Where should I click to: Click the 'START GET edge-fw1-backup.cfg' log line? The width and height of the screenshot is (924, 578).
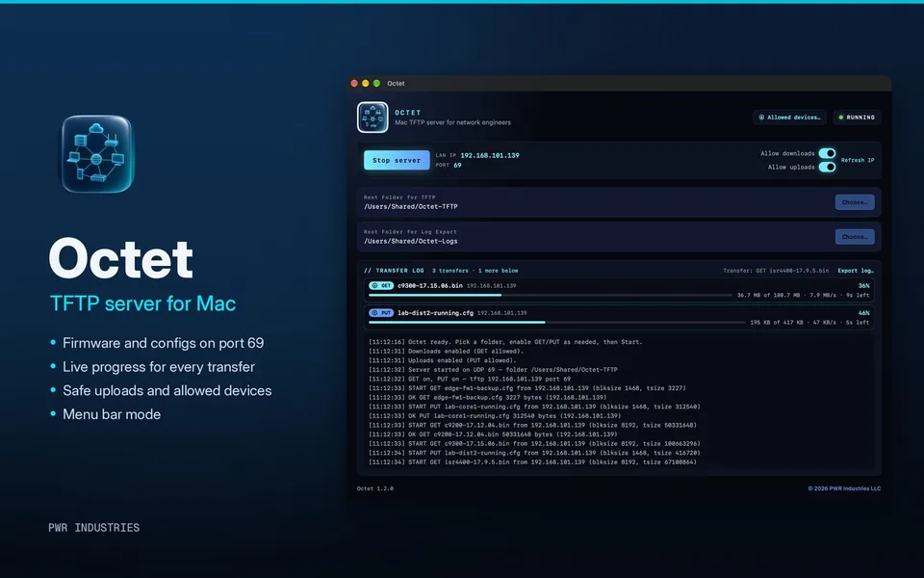527,388
